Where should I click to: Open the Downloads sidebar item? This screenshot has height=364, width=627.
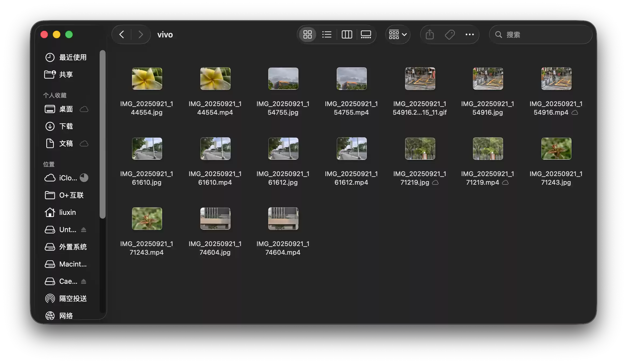(x=66, y=126)
